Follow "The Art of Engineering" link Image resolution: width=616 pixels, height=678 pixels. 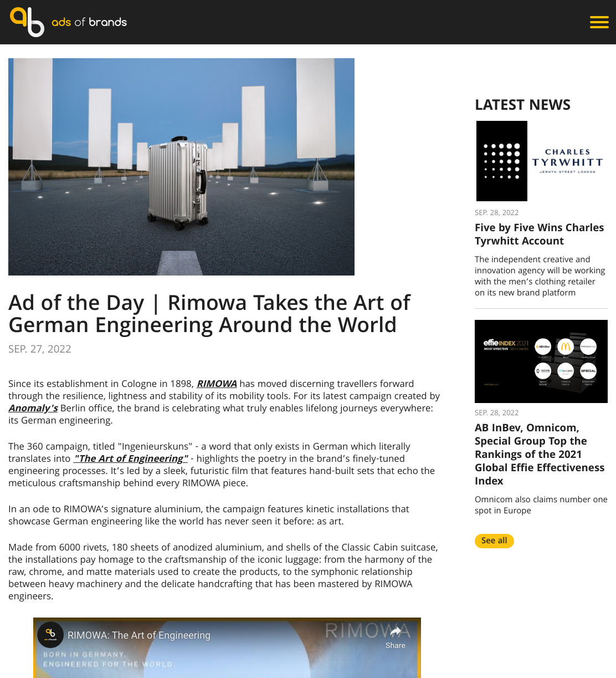(x=131, y=458)
